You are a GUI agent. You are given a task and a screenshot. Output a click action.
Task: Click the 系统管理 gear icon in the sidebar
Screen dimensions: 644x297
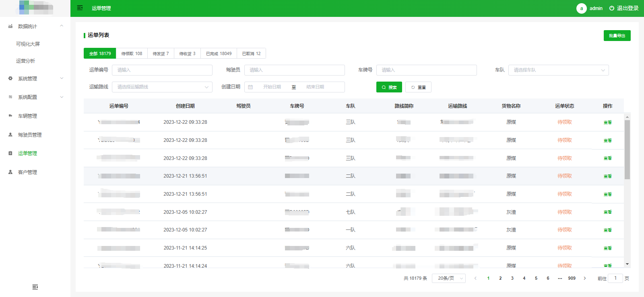point(10,78)
